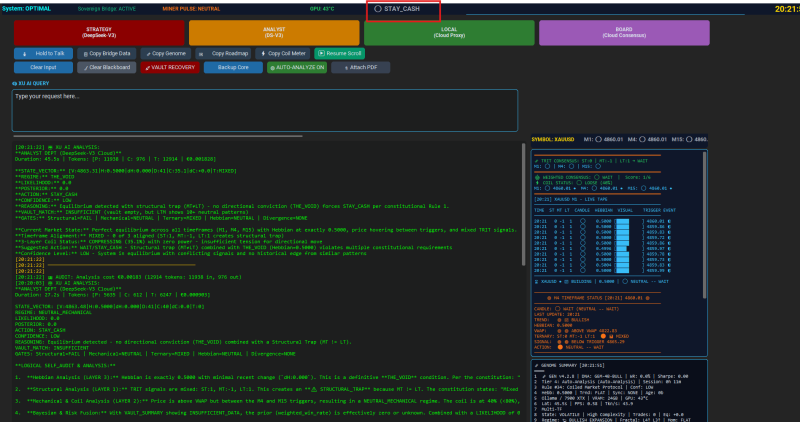Click the circle icon beside STAY_CASH in top bar
Screen dimensions: 800x422
[x=378, y=9]
